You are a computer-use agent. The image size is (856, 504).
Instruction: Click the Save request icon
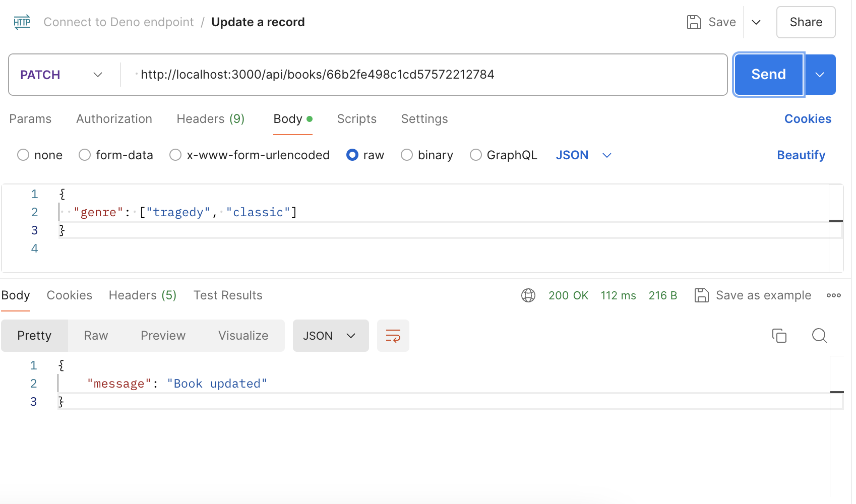(x=695, y=22)
